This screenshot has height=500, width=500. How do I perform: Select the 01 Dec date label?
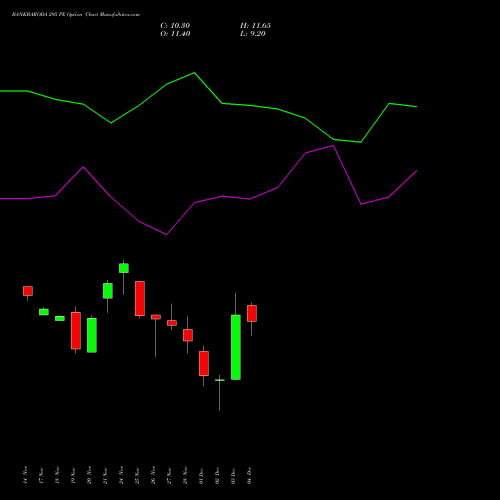point(201,475)
